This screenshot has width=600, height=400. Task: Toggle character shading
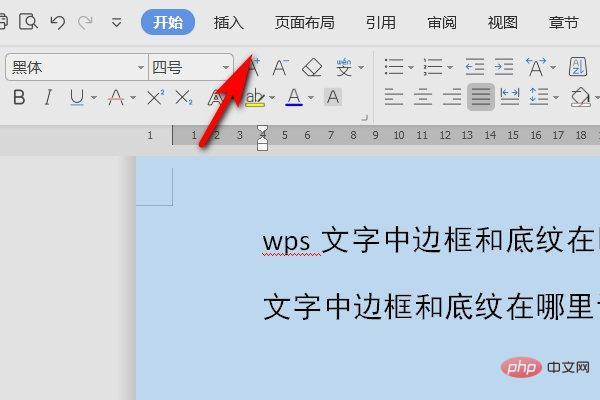tap(333, 97)
